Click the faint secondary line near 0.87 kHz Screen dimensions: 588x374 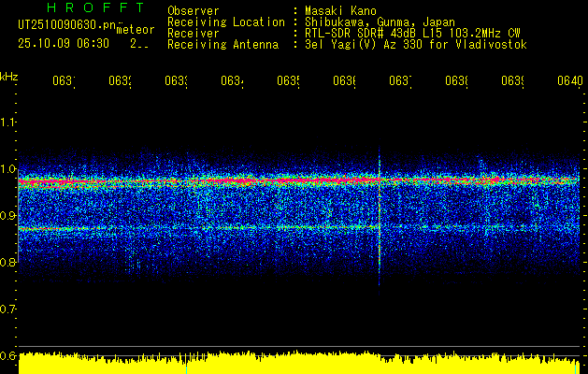(x=299, y=227)
